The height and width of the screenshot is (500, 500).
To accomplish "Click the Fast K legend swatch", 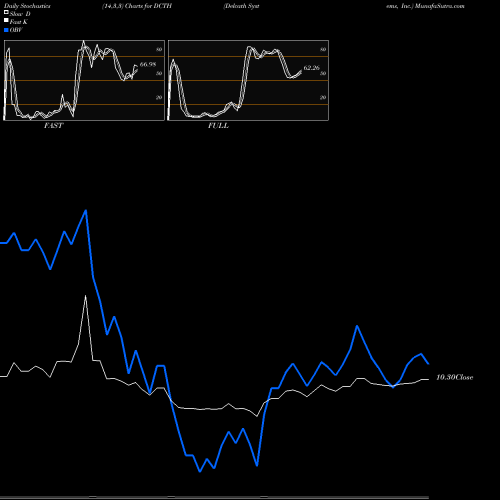I will [x=6, y=21].
